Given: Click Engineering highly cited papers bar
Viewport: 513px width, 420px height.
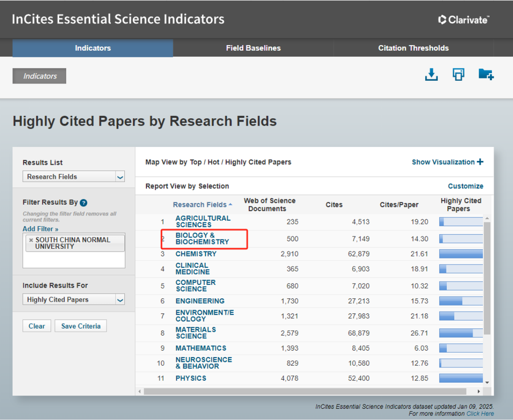Looking at the screenshot, I should 461,301.
